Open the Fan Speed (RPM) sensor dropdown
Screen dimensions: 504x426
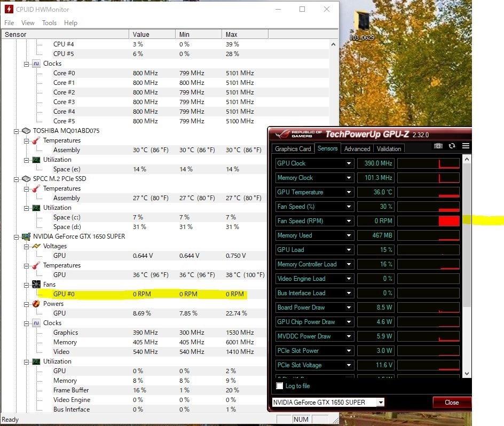(349, 221)
